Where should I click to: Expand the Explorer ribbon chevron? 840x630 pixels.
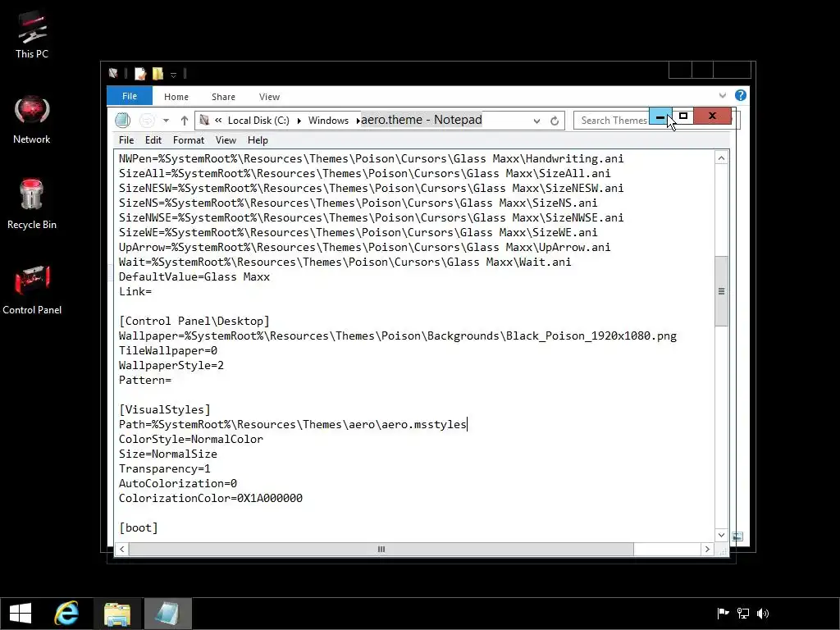(723, 95)
